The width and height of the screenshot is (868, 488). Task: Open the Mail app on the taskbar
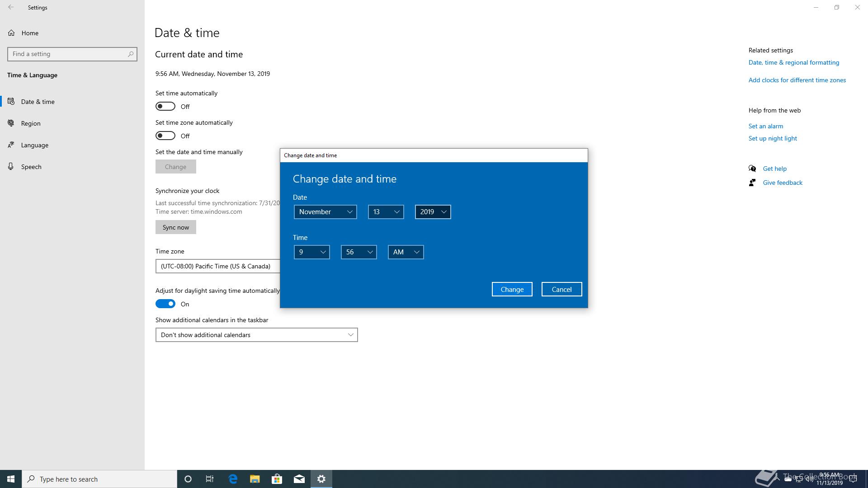coord(299,479)
